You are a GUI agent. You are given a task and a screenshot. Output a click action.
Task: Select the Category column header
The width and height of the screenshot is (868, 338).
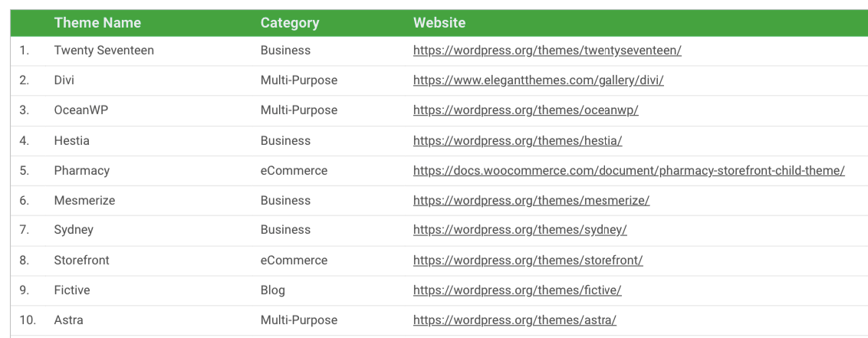[290, 23]
